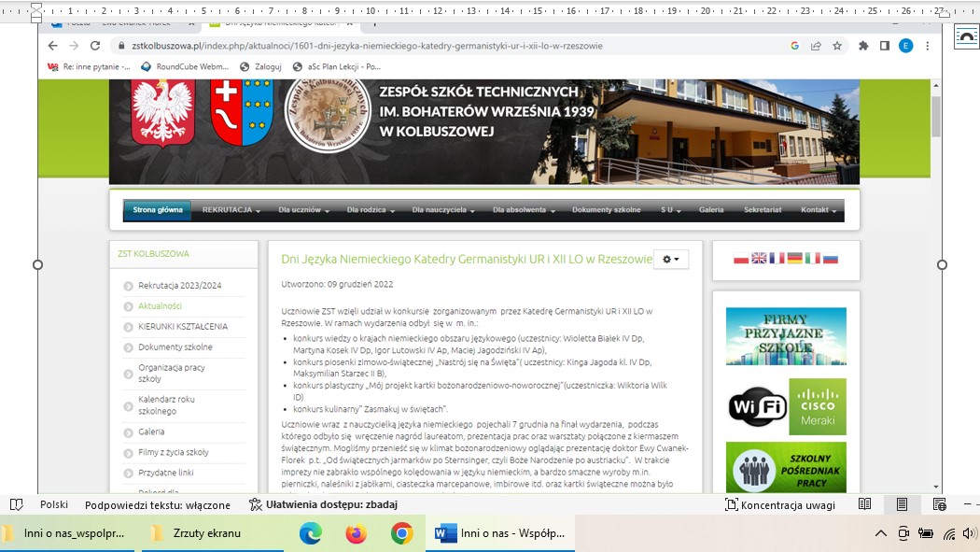Expand the Dla nauczyciela dropdown menu
This screenshot has width=980, height=552.
442,210
